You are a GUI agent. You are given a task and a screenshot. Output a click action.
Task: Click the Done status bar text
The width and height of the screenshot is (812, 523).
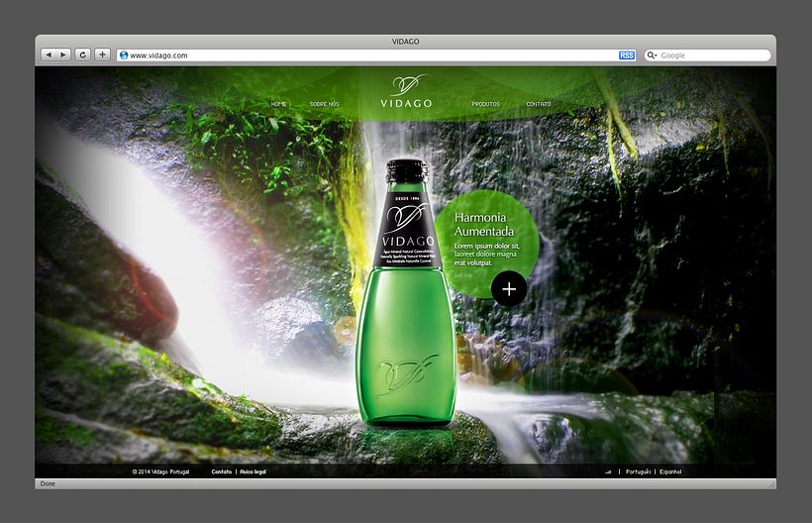(x=48, y=483)
